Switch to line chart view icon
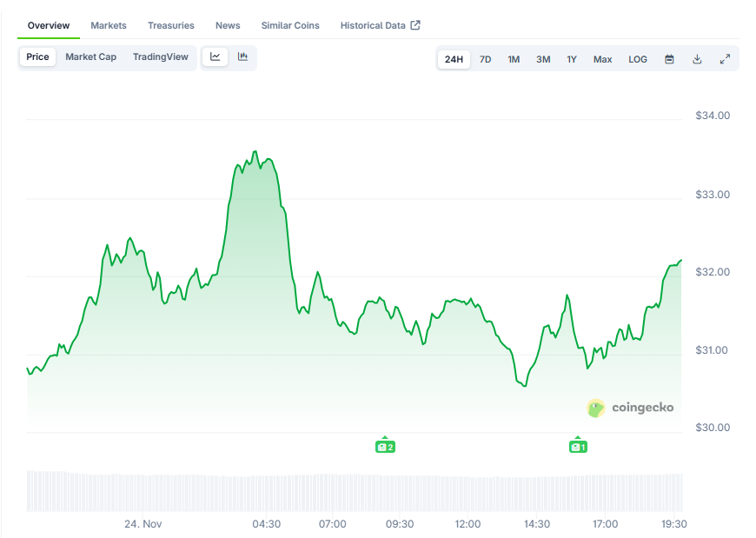Image resolution: width=756 pixels, height=538 pixels. pyautogui.click(x=216, y=57)
